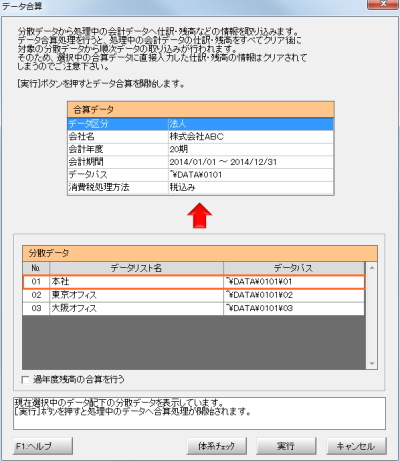400x462 pixels.
Task: Click scrollbar up arrow in 分散データ list
Action: pyautogui.click(x=372, y=268)
